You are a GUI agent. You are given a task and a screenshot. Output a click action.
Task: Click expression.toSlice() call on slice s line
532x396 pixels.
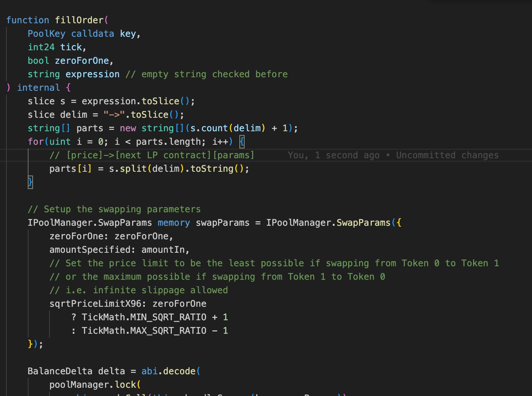[136, 101]
